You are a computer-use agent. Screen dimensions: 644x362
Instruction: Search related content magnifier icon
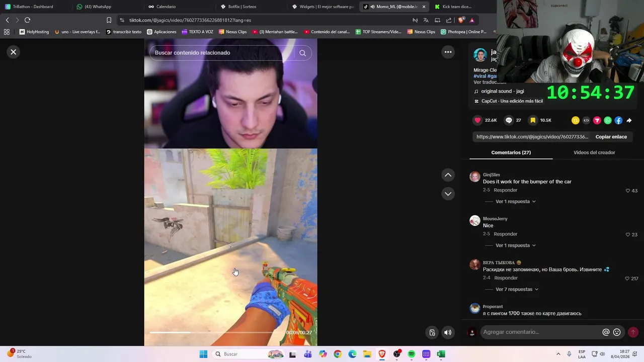click(x=302, y=53)
